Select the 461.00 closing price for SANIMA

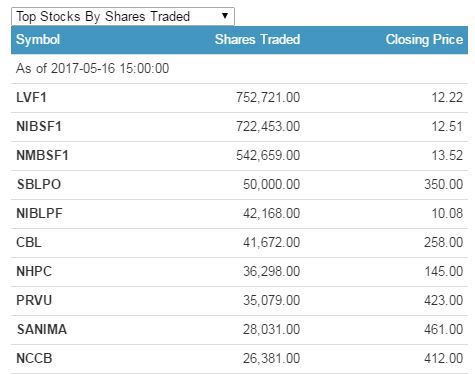tap(443, 330)
